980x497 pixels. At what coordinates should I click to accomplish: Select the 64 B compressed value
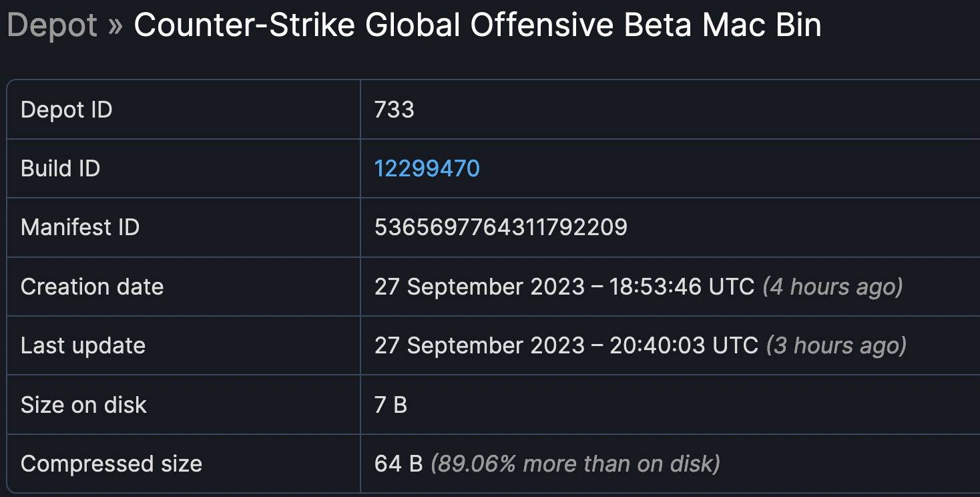coord(399,464)
